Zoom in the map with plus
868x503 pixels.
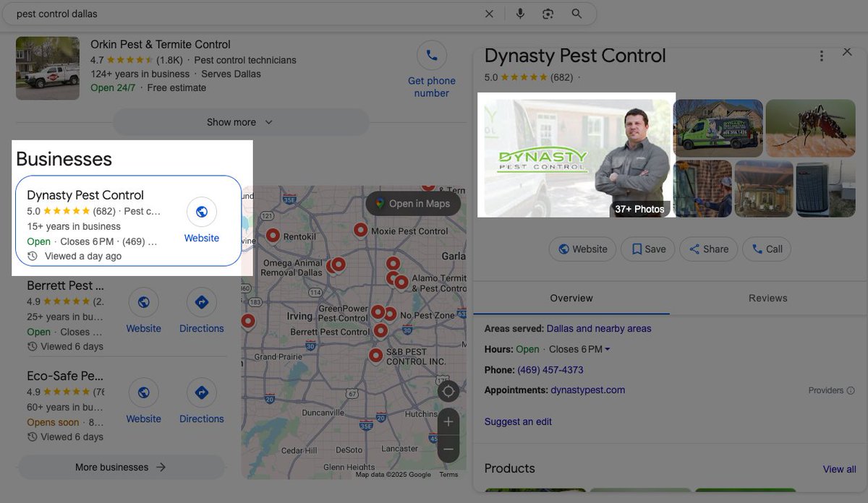pos(448,421)
